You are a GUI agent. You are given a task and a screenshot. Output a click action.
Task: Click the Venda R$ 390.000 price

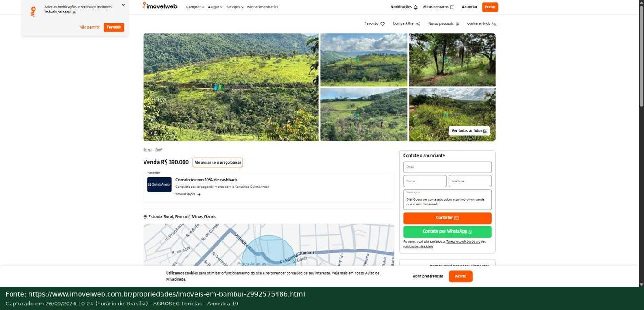click(x=166, y=162)
